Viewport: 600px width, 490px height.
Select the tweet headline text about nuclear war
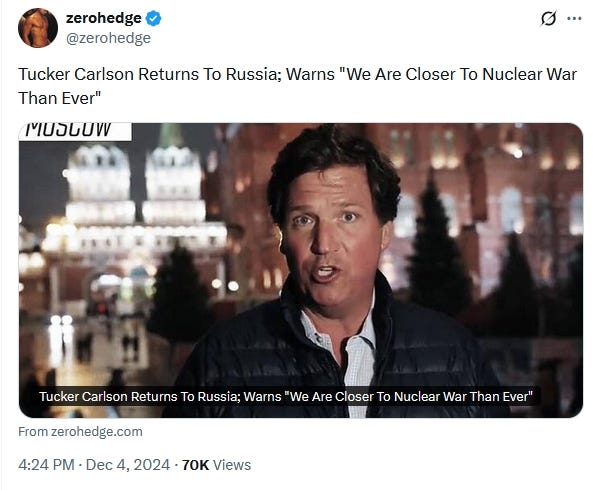[x=297, y=86]
